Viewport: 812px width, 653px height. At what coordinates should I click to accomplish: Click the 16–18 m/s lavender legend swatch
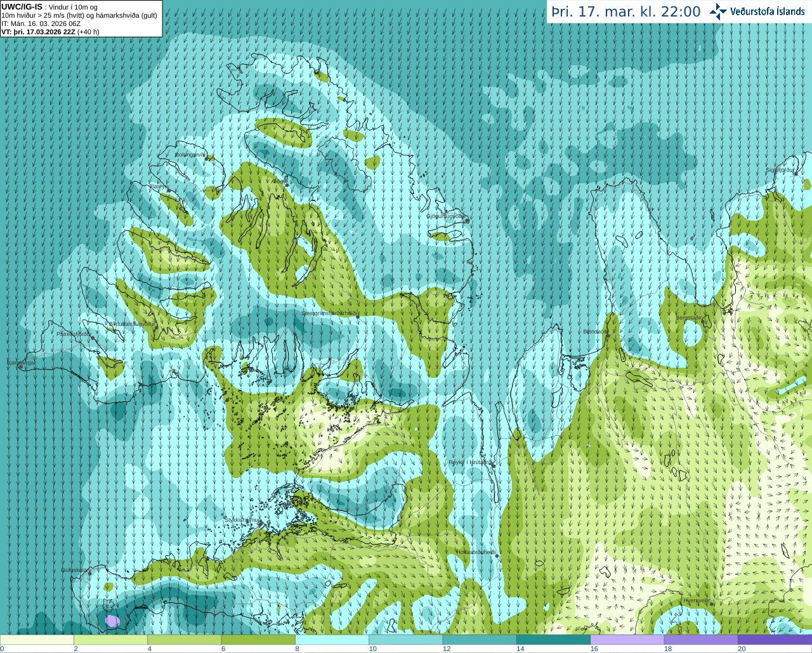pyautogui.click(x=627, y=640)
